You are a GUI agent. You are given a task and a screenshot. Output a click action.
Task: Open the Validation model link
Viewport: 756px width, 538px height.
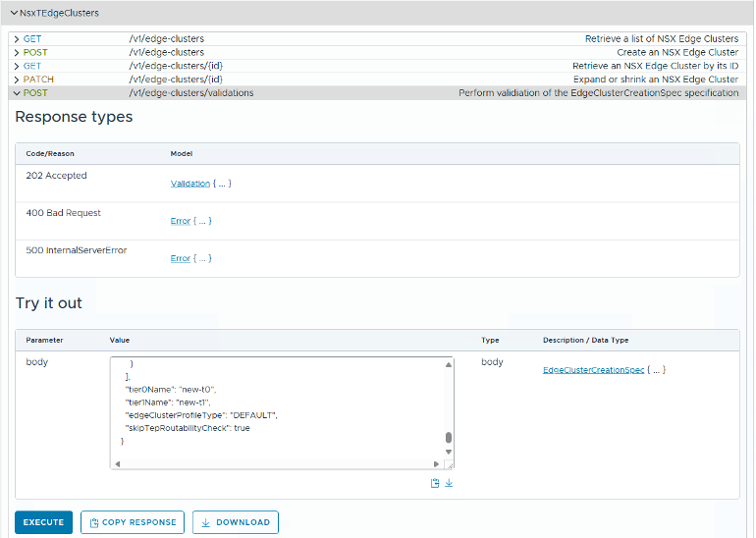tap(190, 184)
